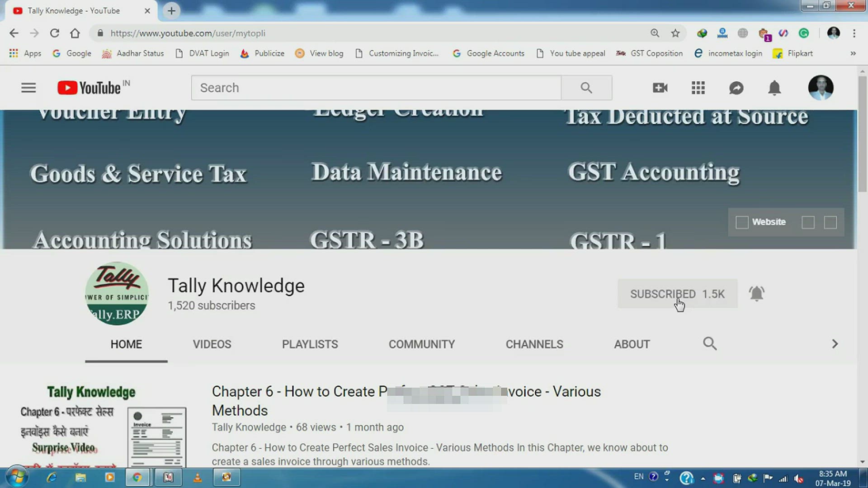Click the tray volume speaker icon
868x488 pixels.
(799, 478)
